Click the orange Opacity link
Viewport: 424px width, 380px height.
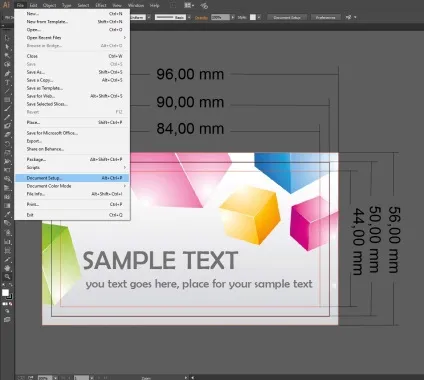201,18
